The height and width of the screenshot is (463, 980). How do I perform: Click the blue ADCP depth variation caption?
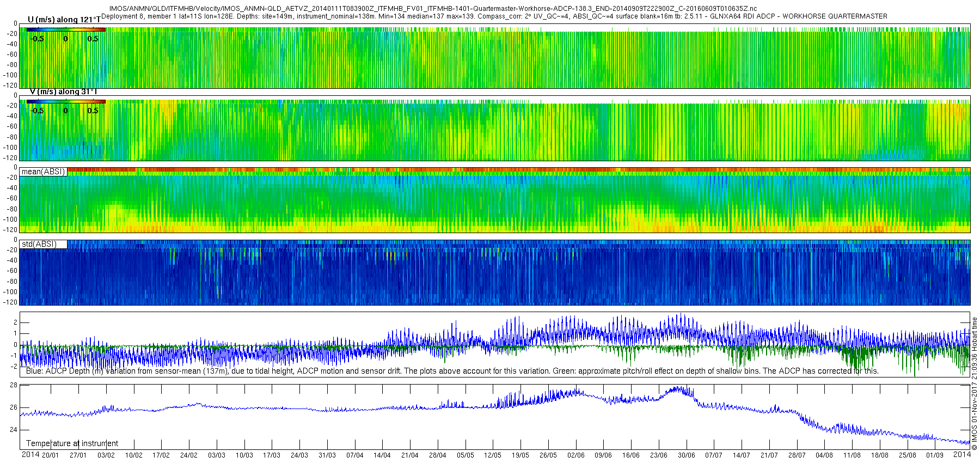pos(452,371)
